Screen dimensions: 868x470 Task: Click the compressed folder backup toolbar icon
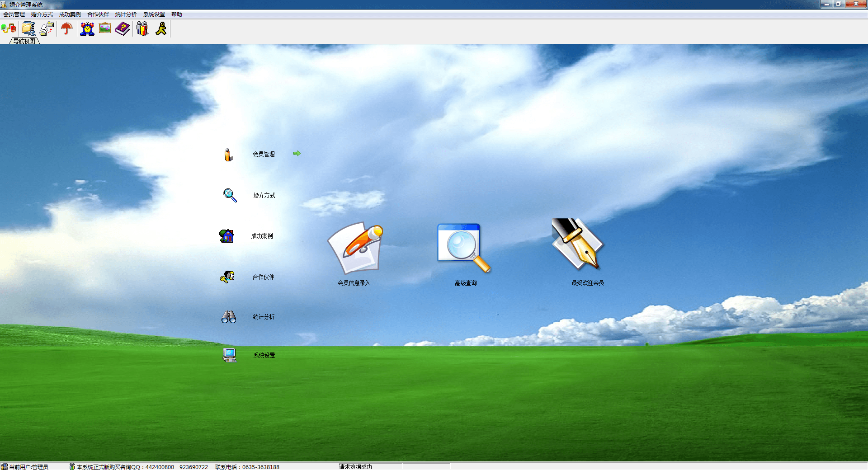click(x=28, y=28)
